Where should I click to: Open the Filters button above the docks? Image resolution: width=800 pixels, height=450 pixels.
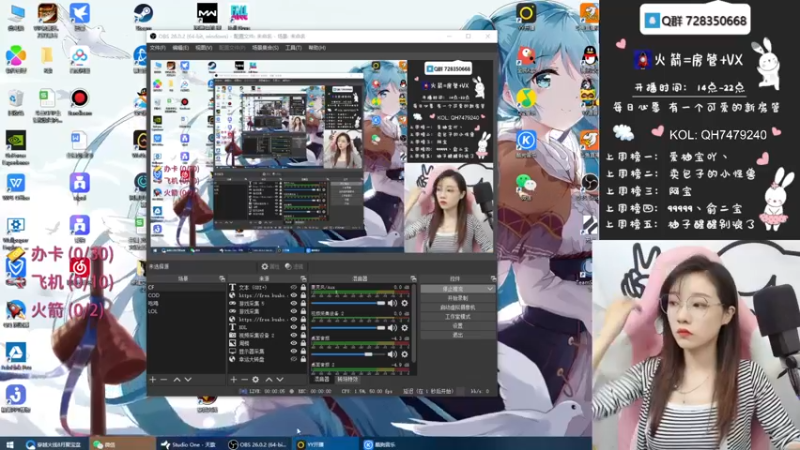click(294, 266)
